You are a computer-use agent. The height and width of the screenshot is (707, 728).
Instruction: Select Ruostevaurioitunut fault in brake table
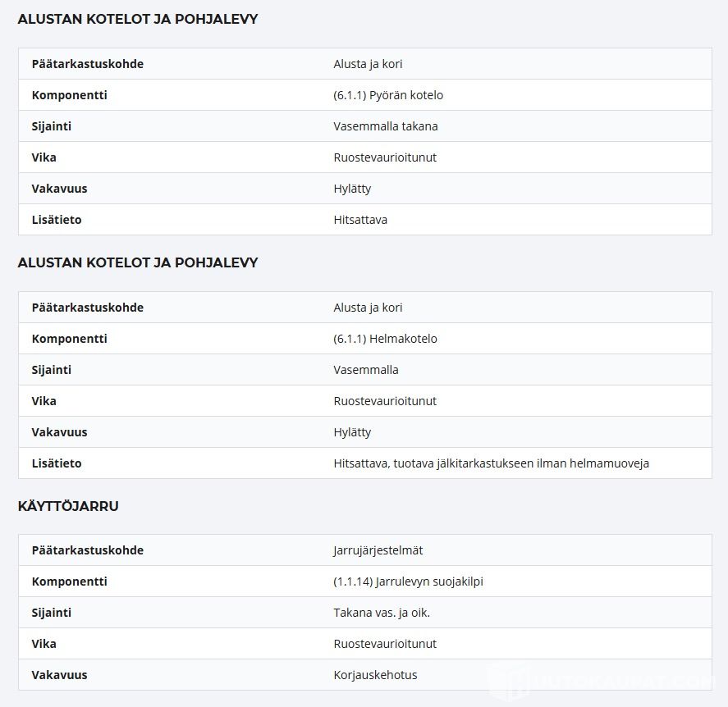tap(385, 644)
